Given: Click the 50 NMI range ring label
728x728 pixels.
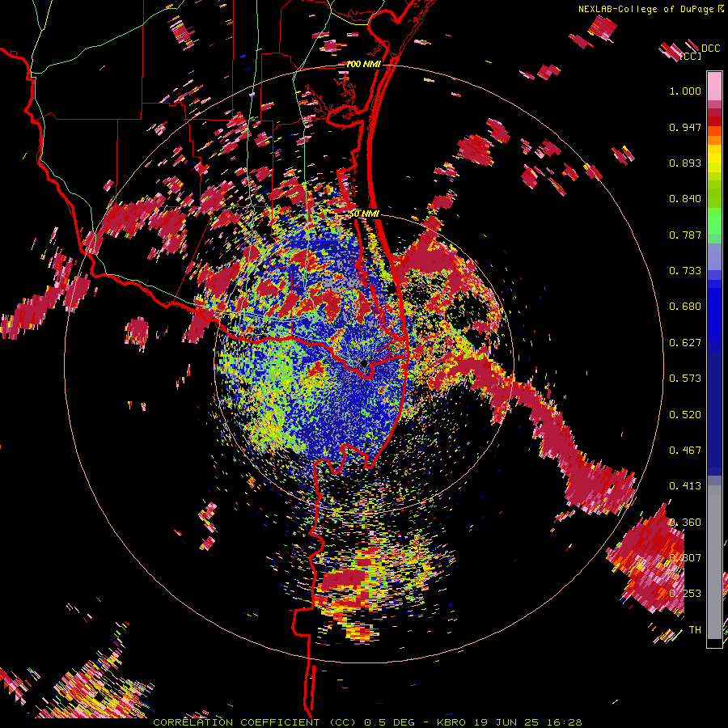Looking at the screenshot, I should click(364, 214).
